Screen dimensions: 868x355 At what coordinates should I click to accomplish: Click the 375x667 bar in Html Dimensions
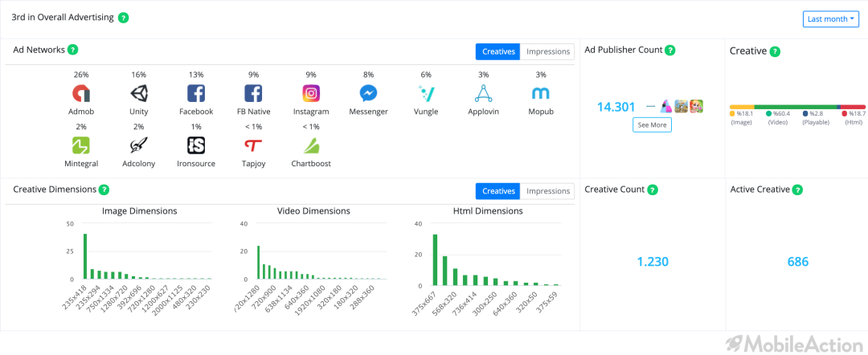435,260
